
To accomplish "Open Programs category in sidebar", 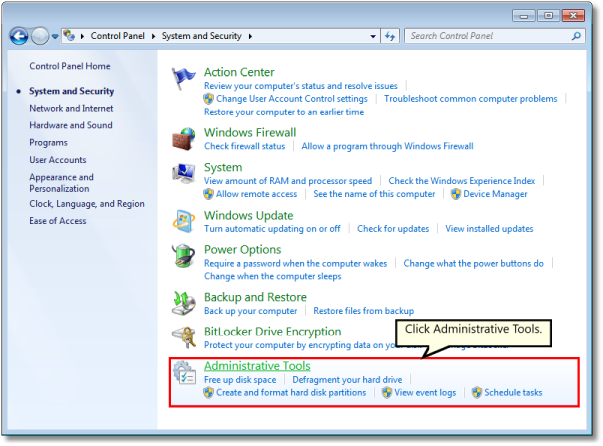I will tap(48, 143).
